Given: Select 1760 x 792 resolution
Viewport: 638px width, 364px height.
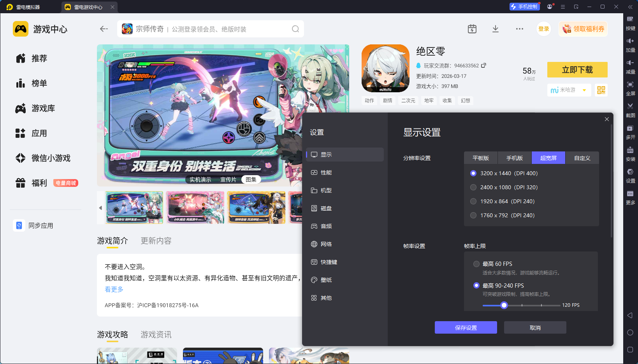Looking at the screenshot, I should click(x=473, y=215).
